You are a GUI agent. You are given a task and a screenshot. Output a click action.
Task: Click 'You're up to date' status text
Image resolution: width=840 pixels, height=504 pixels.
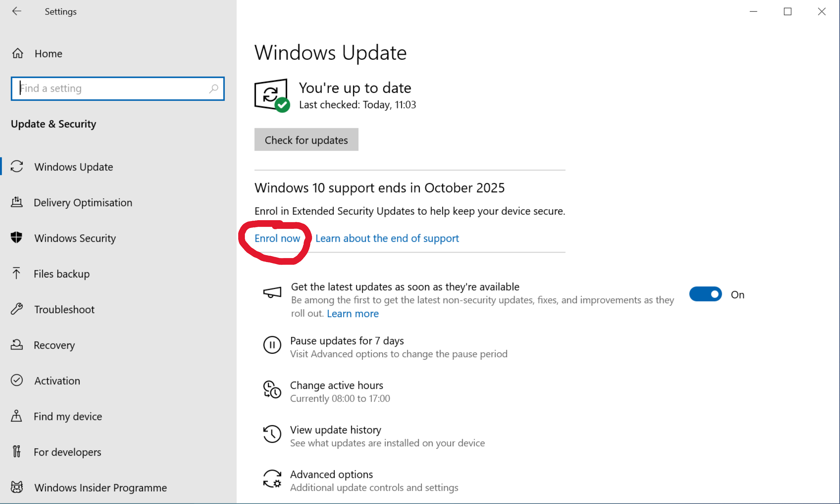[x=355, y=88]
